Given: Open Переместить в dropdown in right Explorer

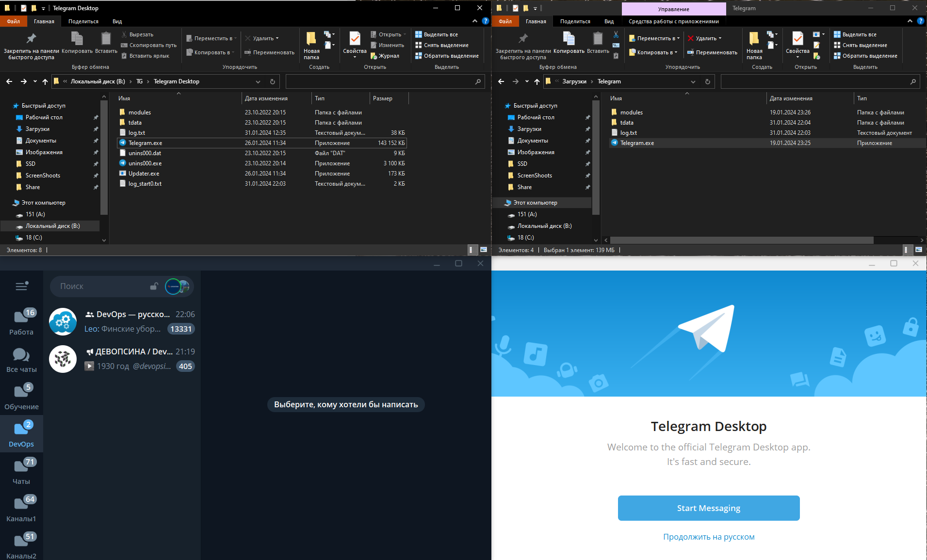Looking at the screenshot, I should (x=654, y=38).
